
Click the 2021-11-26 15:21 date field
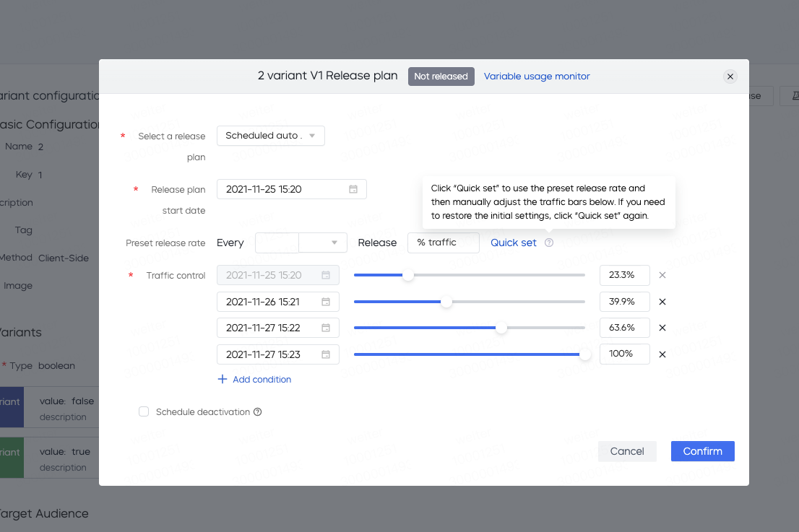pyautogui.click(x=277, y=302)
